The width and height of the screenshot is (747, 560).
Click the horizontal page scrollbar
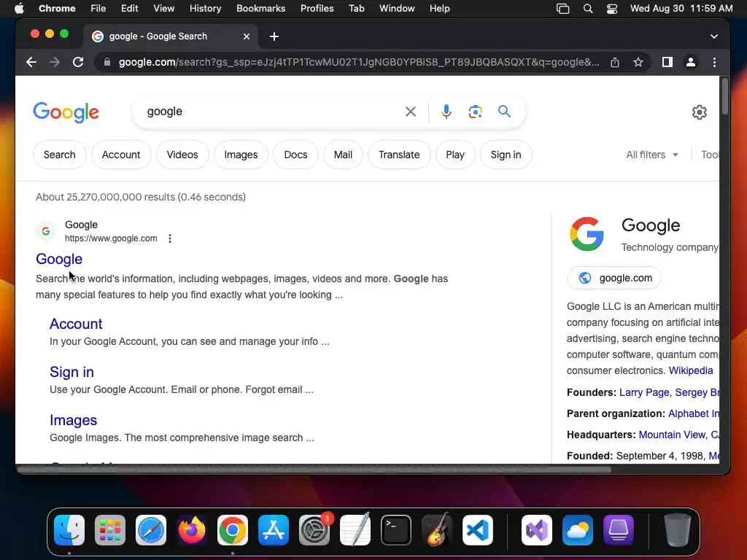(314, 470)
